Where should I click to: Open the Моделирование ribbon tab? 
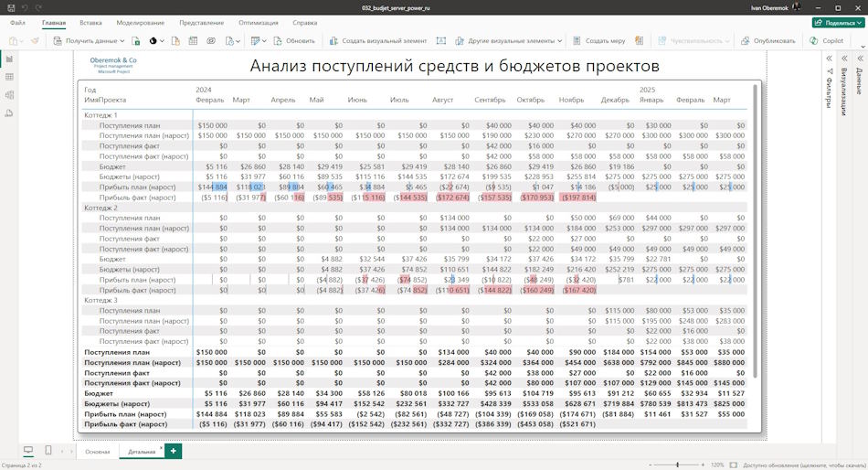click(140, 23)
